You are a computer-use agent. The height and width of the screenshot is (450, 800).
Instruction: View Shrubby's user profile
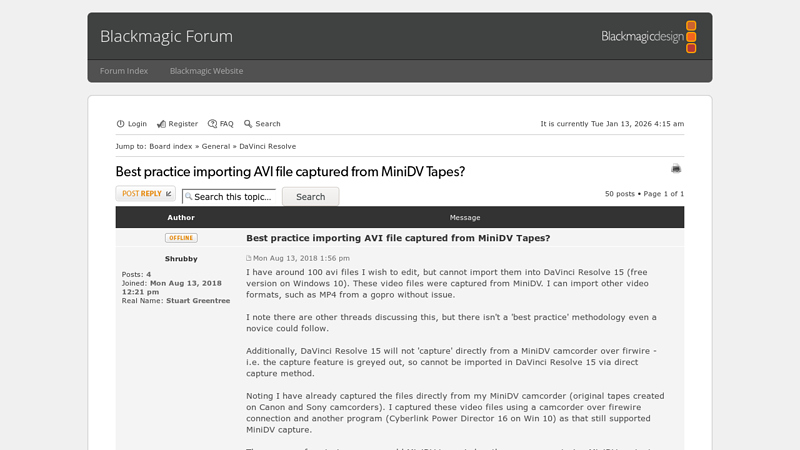tap(181, 259)
